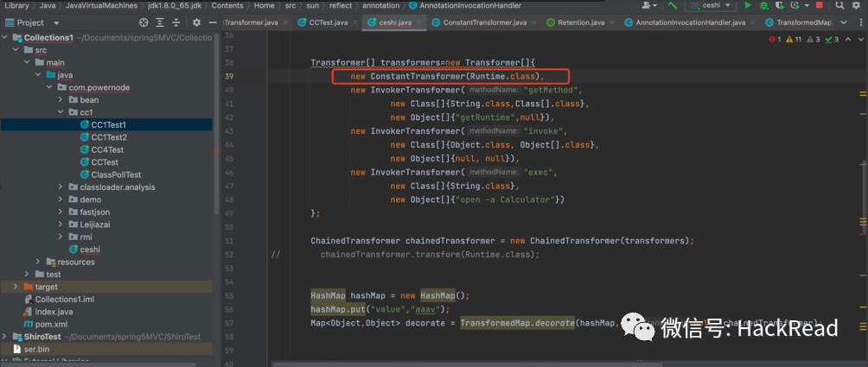Close the ConstantTransformer.java tab

(534, 22)
